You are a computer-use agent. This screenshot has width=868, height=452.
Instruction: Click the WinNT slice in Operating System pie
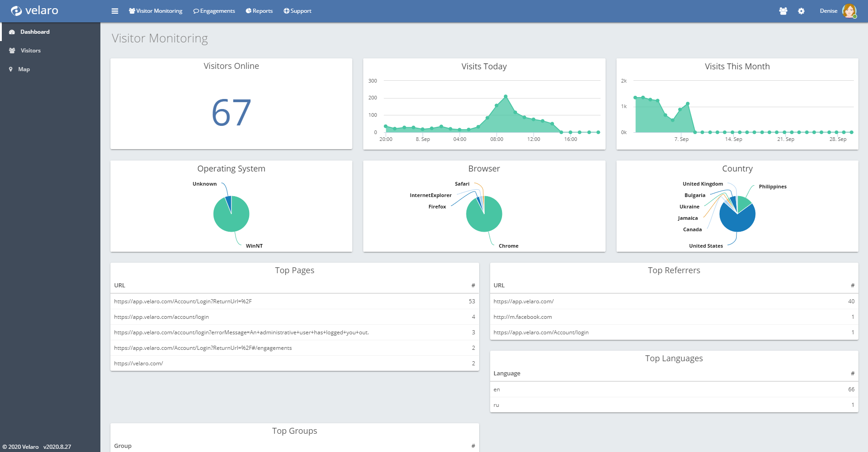pos(230,217)
